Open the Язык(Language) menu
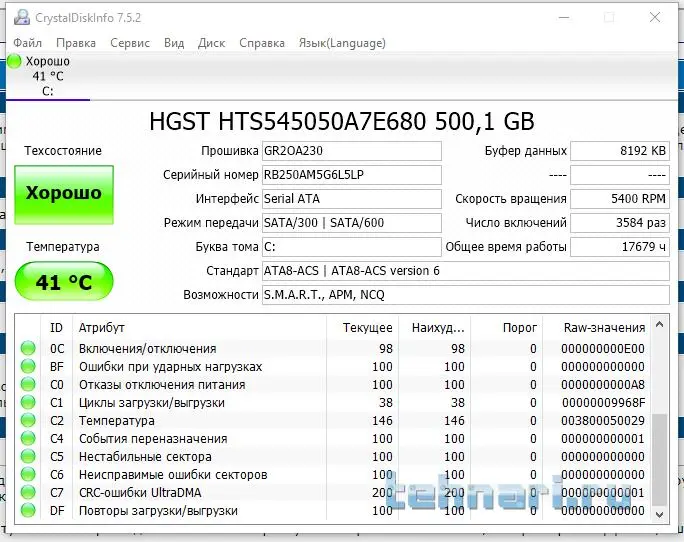684x542 pixels. [342, 43]
